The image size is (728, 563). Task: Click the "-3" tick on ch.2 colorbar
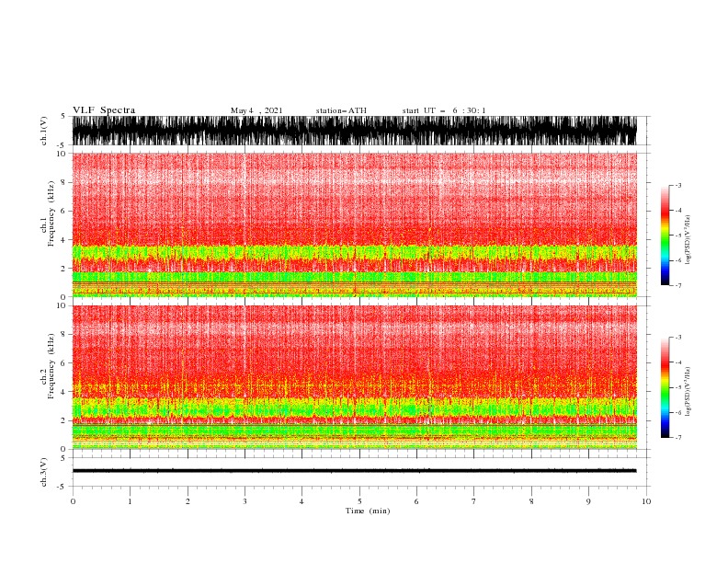[678, 338]
